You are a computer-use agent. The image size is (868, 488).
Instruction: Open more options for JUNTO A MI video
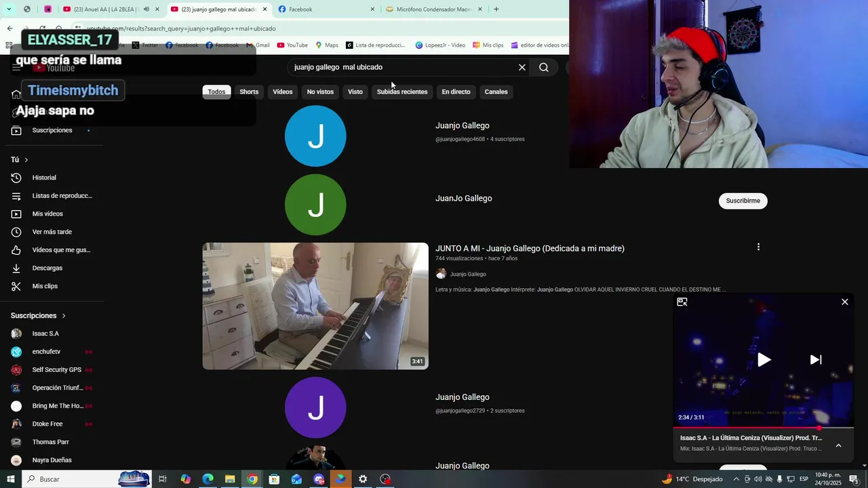(x=758, y=247)
